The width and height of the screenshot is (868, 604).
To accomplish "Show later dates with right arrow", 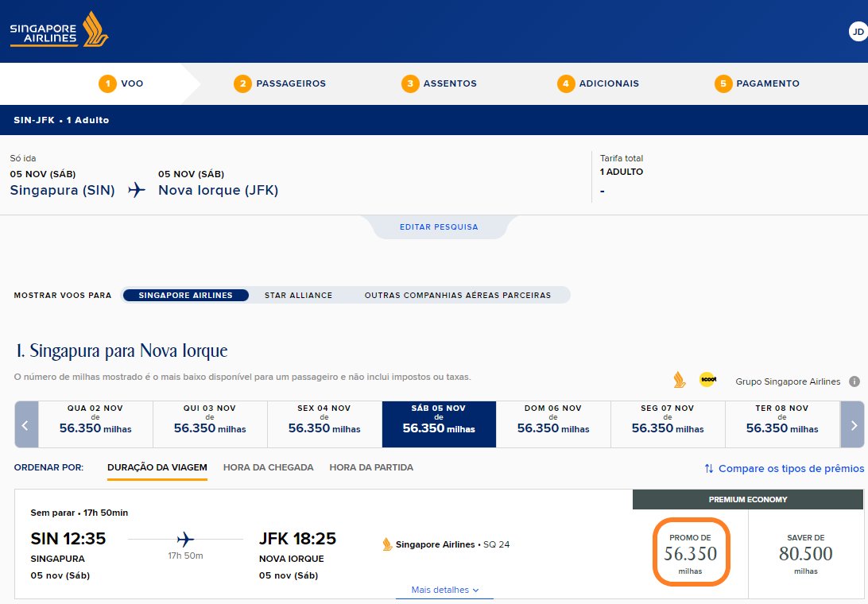I will pos(853,424).
